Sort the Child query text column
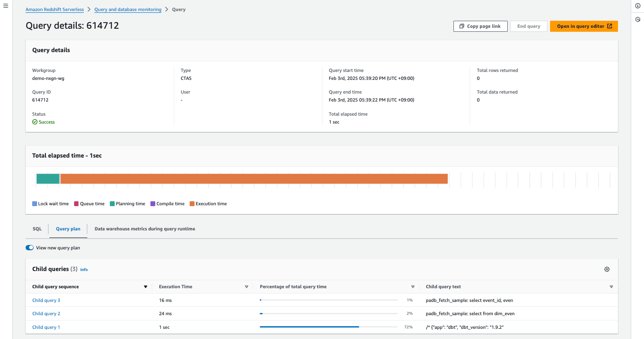 pyautogui.click(x=611, y=287)
